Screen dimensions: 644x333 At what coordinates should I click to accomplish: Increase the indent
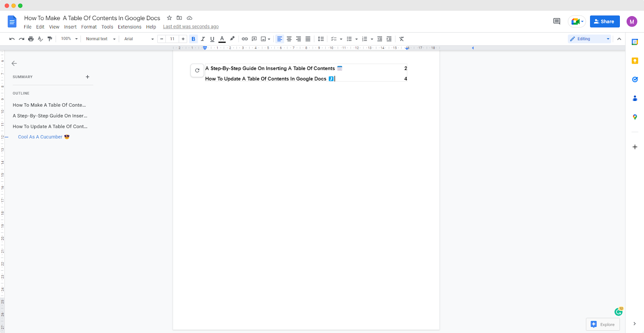tap(389, 39)
